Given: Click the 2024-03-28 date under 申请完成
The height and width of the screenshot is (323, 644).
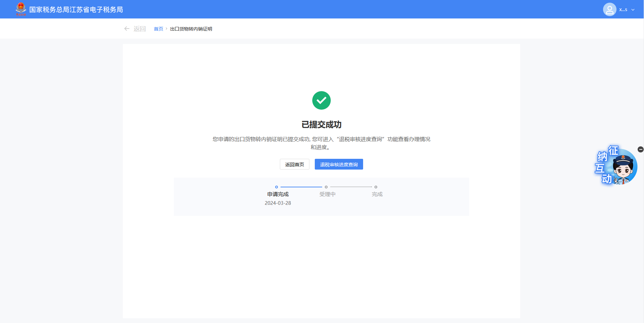Looking at the screenshot, I should (x=278, y=203).
